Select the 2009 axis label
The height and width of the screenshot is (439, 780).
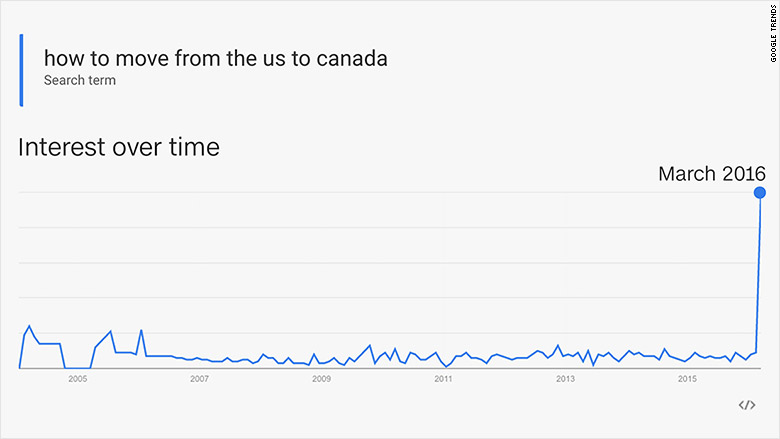(x=321, y=379)
